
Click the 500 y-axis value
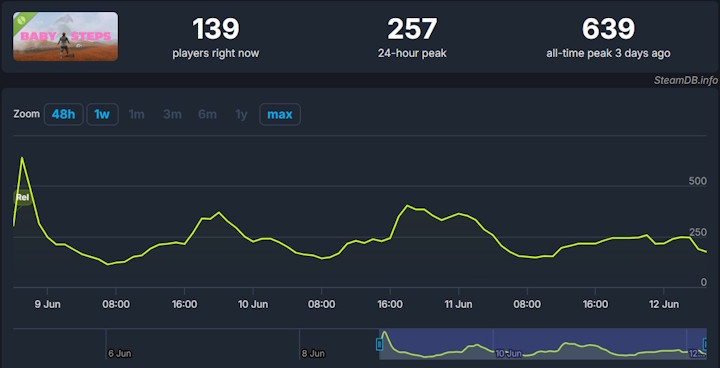(x=698, y=181)
